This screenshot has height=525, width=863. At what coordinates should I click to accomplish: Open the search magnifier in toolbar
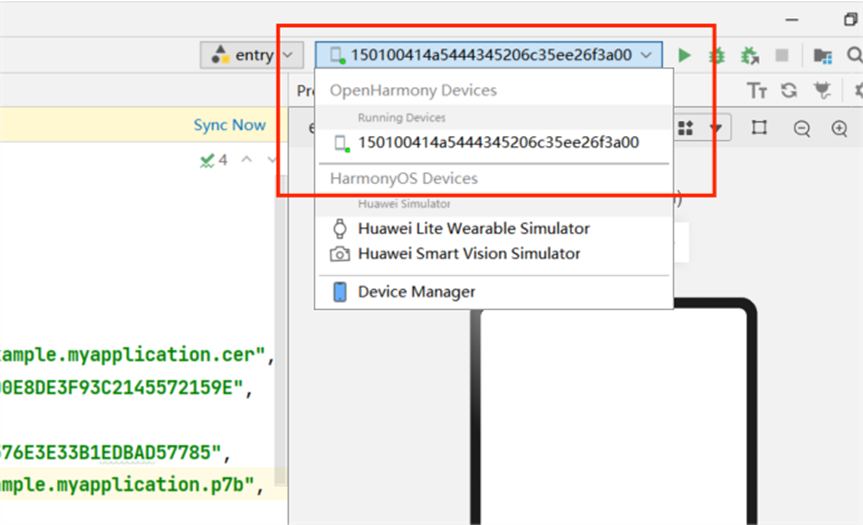[x=855, y=54]
